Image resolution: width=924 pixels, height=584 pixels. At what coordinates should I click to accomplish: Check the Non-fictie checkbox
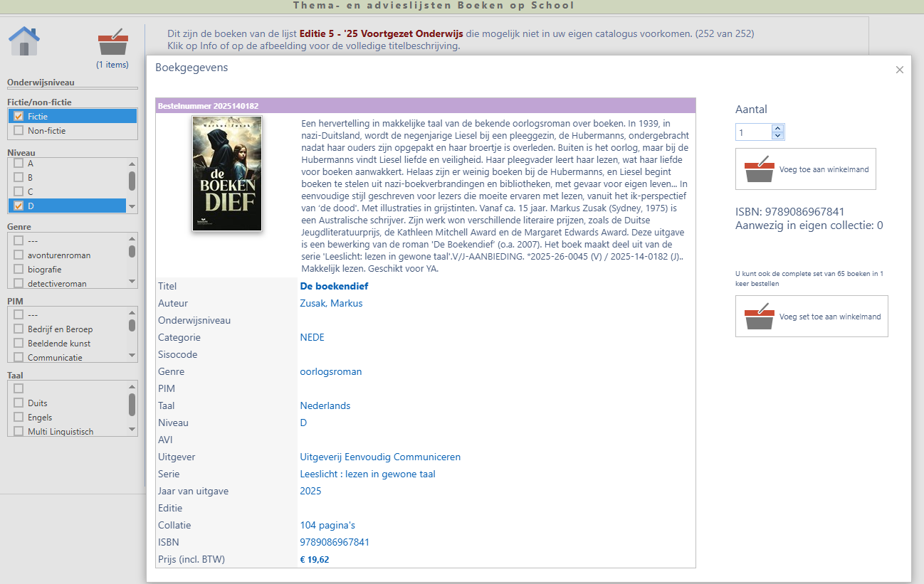pyautogui.click(x=19, y=131)
